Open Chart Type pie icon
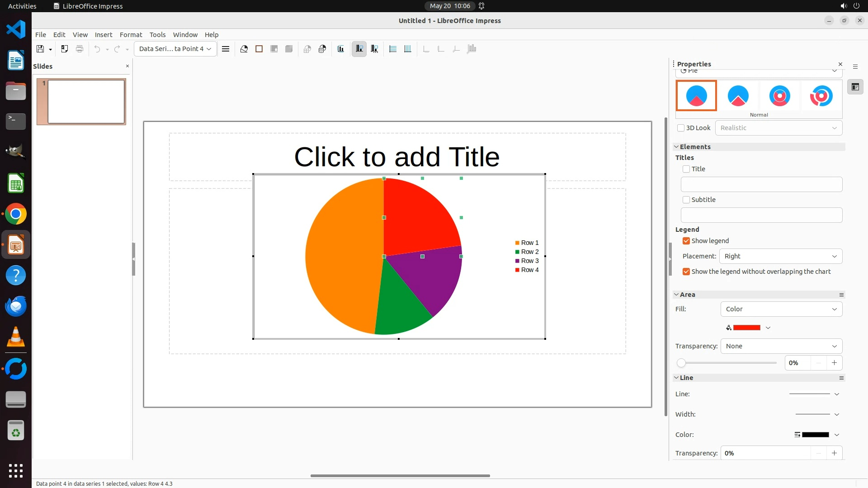This screenshot has height=488, width=868. tap(244, 49)
